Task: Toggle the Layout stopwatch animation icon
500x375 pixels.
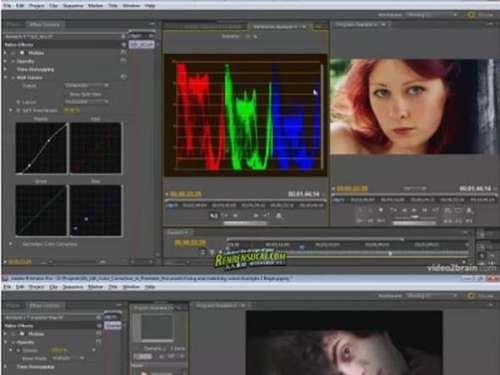Action: 18,102
